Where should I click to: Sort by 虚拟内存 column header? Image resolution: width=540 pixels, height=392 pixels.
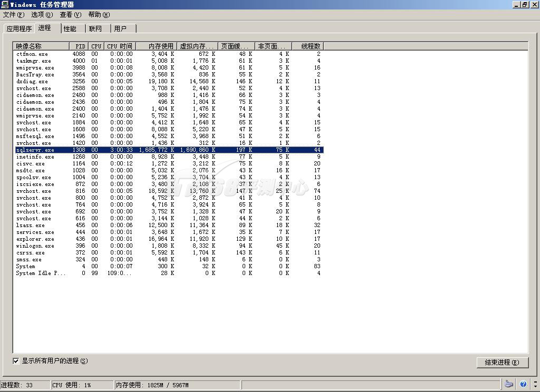pos(198,46)
